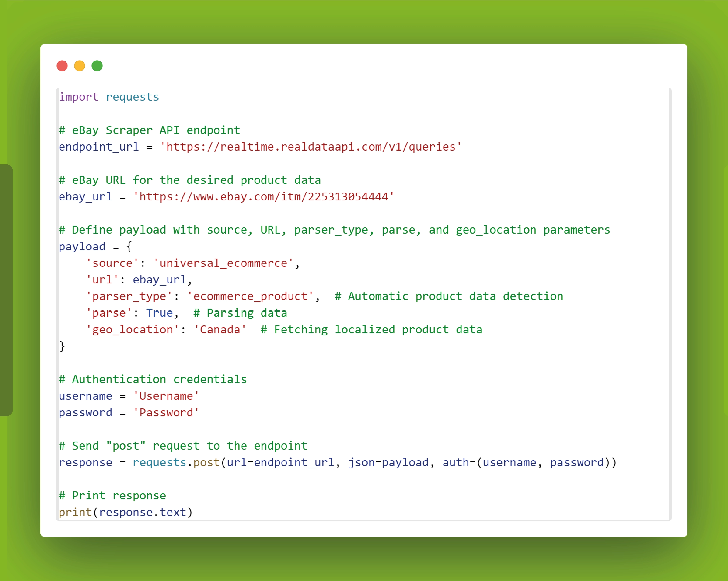Click the yellow minimize dot
728x581 pixels.
coord(80,66)
